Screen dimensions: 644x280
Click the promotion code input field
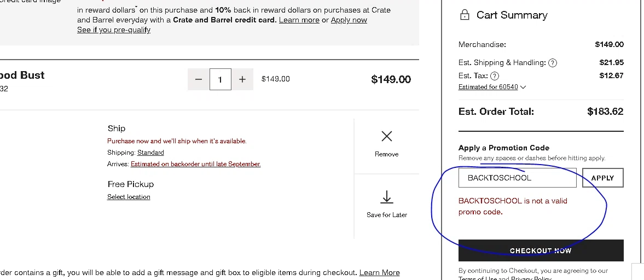(x=517, y=178)
